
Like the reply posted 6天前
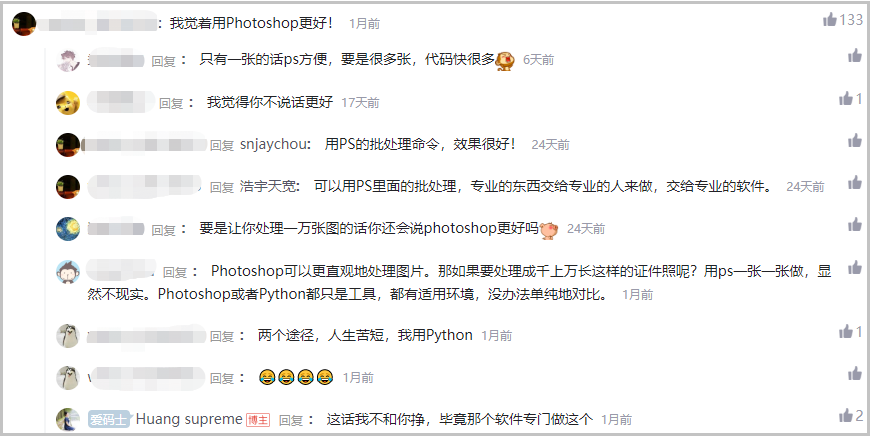coord(855,56)
